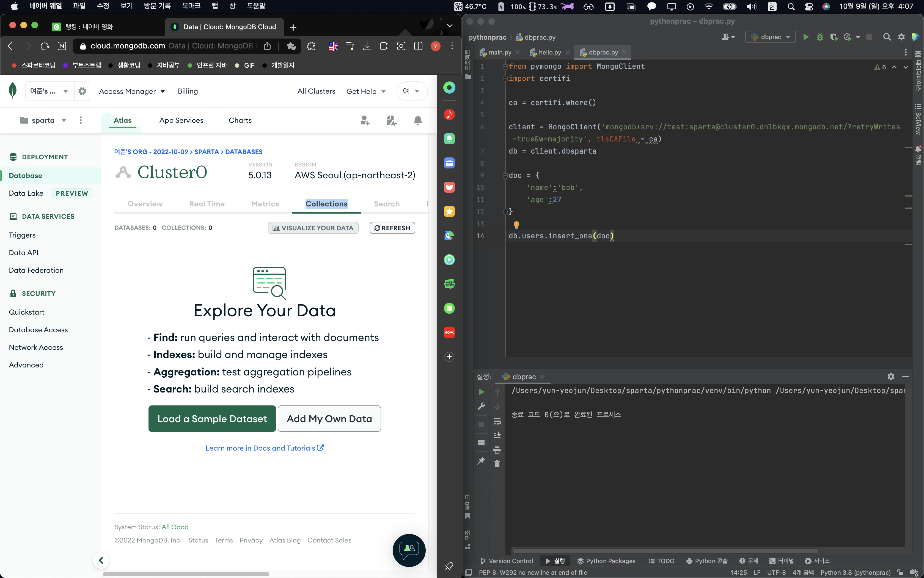Screen dimensions: 924x578
Task: Open Learn more in Docs and Tutorials
Action: coord(265,448)
